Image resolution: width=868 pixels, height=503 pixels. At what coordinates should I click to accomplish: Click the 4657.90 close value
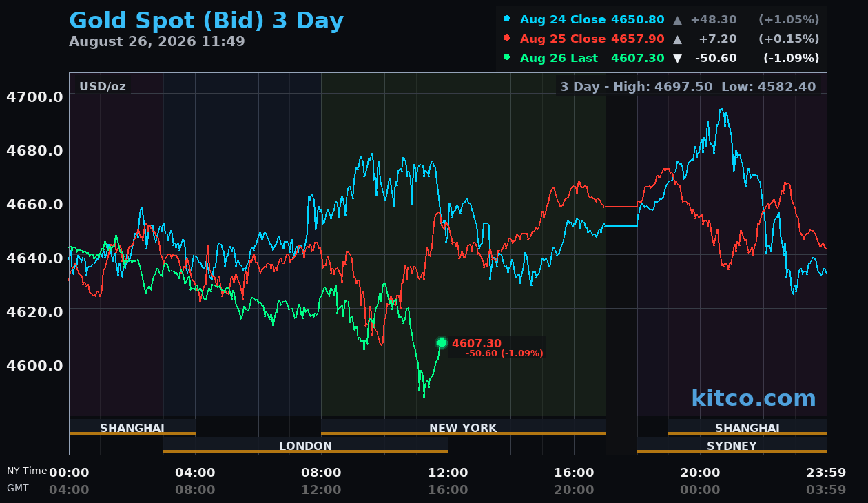click(x=638, y=39)
